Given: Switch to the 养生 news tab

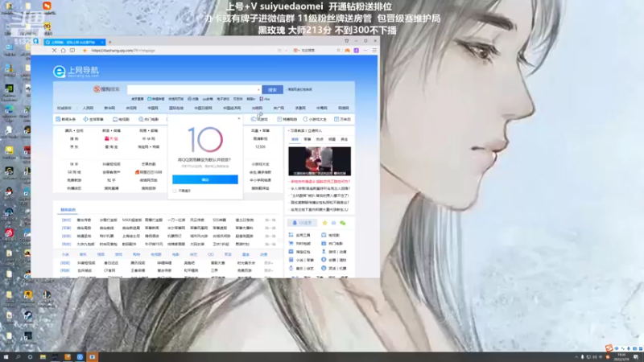Looking at the screenshot, I should [345, 139].
